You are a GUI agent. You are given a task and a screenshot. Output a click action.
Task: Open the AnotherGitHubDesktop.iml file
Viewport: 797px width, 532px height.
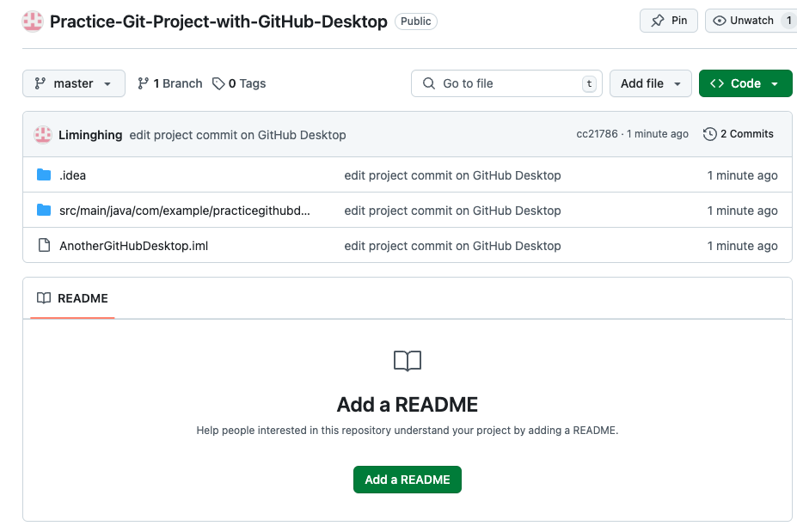click(133, 246)
